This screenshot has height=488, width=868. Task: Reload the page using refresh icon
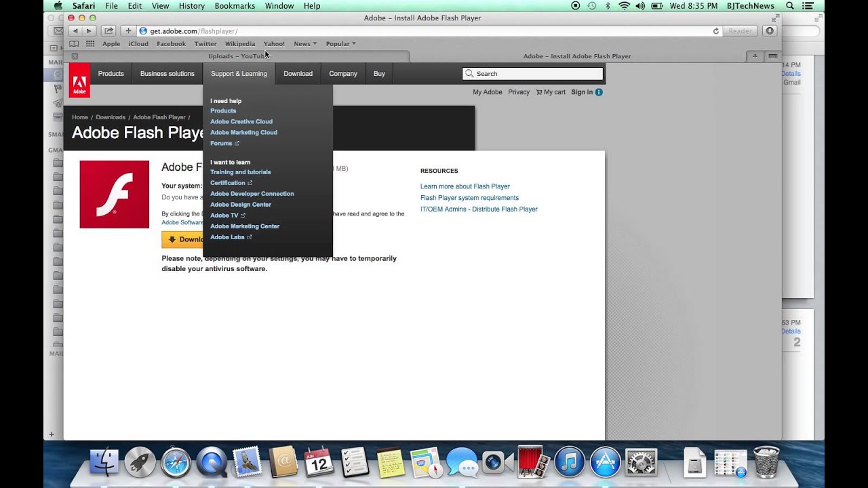(715, 31)
